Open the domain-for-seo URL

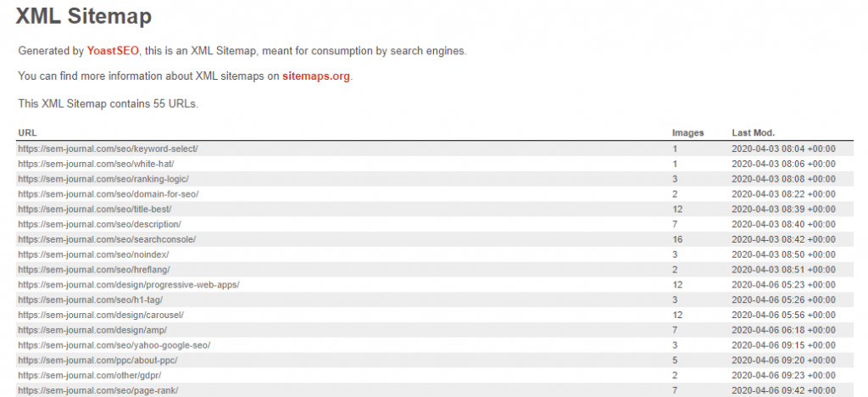coord(108,194)
